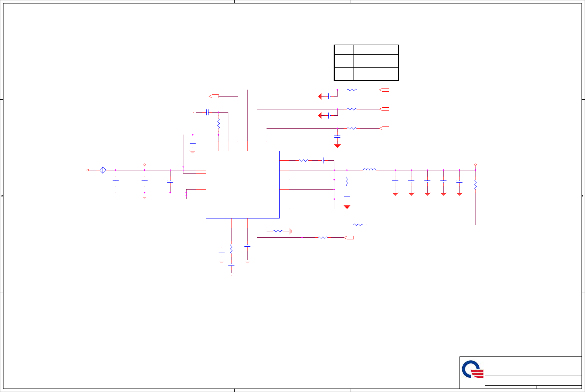The width and height of the screenshot is (585, 392).
Task: Select the topmost right-side off-page connector
Action: (x=384, y=90)
